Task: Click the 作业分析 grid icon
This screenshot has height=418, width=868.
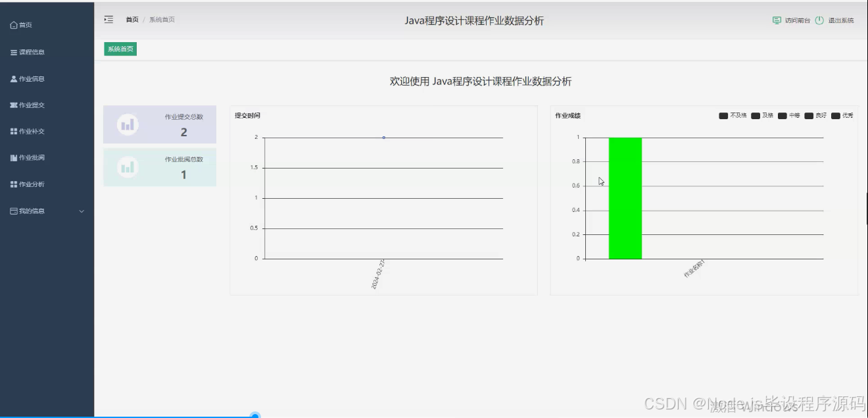Action: [x=15, y=184]
